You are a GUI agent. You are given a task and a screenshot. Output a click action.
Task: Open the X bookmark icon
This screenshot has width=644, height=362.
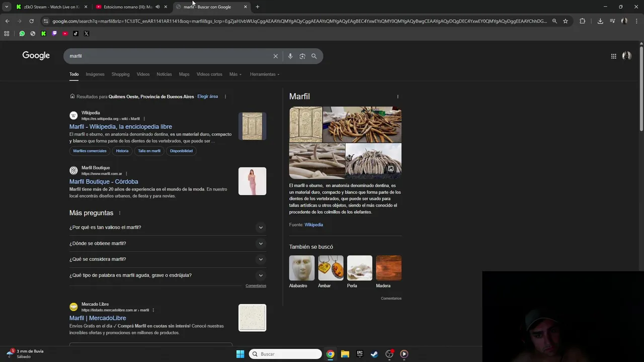[87, 34]
